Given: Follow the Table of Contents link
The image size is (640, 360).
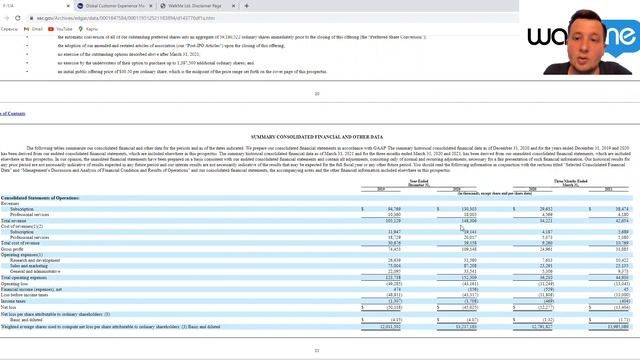Looking at the screenshot, I should click(x=13, y=113).
